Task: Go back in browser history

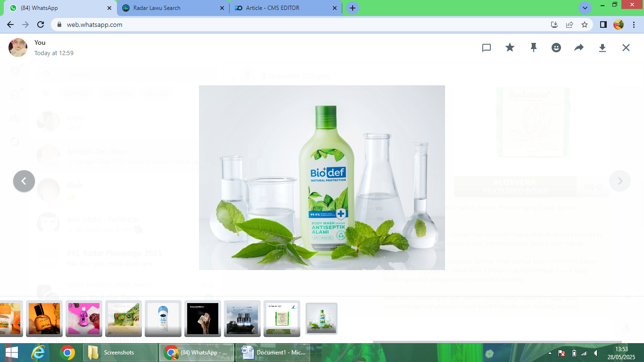Action: 10,25
